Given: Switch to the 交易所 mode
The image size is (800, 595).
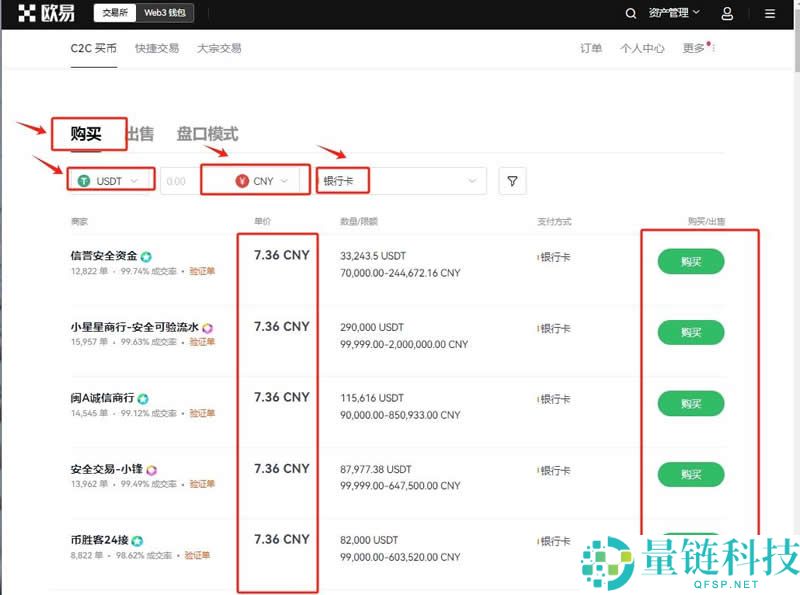Looking at the screenshot, I should coord(116,13).
